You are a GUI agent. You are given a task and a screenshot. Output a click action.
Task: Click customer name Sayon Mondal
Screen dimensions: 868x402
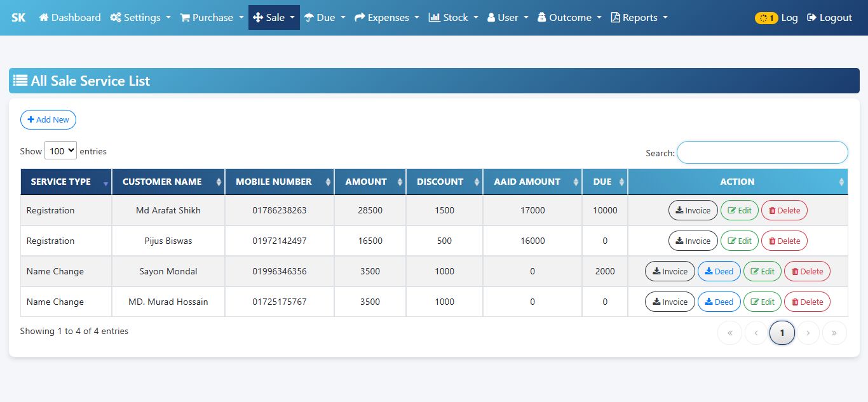[168, 271]
